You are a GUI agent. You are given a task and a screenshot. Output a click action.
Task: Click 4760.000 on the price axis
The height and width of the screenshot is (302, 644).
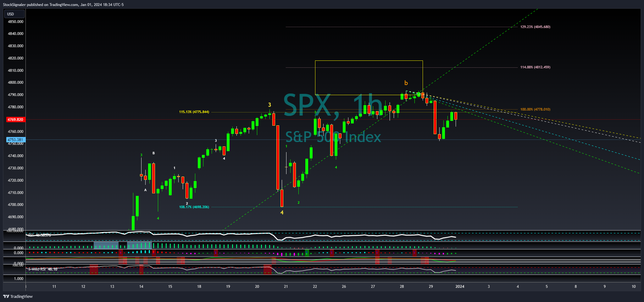[x=15, y=132]
